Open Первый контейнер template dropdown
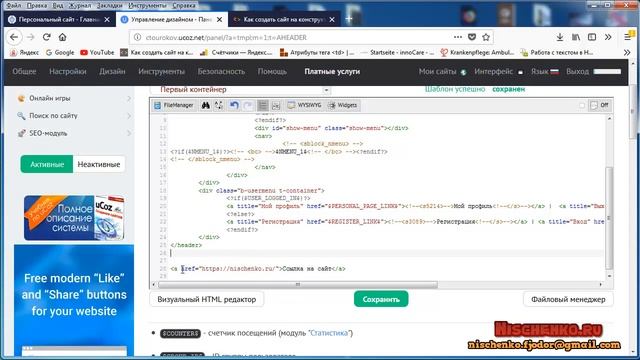The height and width of the screenshot is (360, 640). [x=241, y=89]
